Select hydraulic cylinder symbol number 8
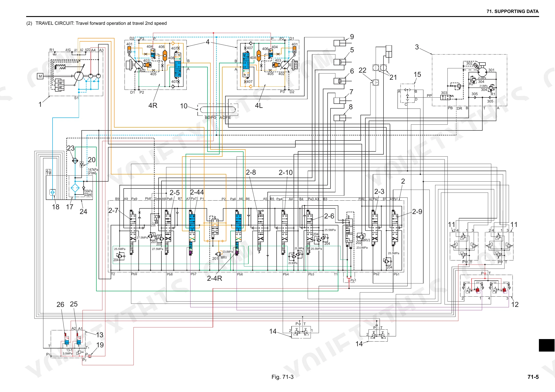 coord(340,118)
